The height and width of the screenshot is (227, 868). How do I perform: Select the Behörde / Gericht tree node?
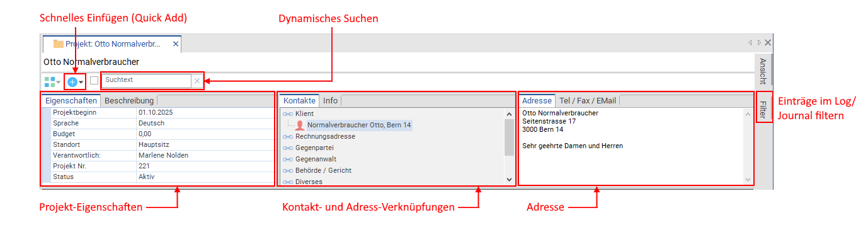coord(323,170)
